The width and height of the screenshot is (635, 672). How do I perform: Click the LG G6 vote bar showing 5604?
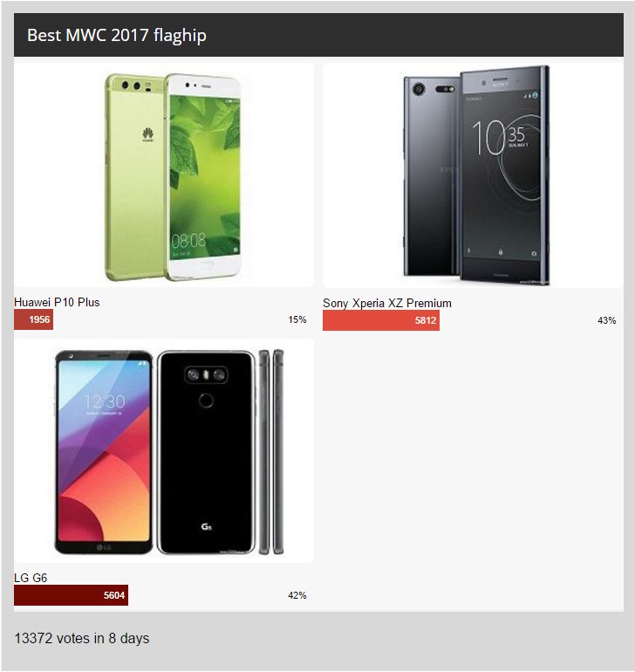coord(71,595)
